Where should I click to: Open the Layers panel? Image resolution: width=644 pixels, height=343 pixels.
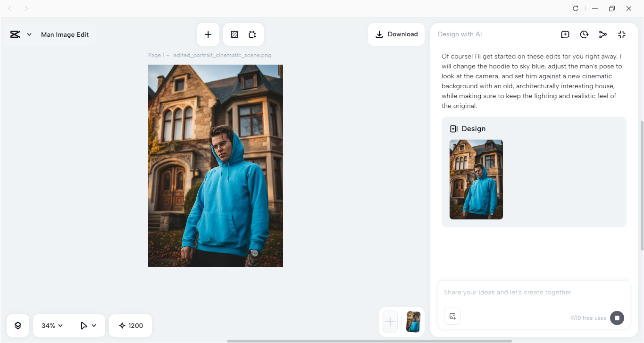[17, 325]
